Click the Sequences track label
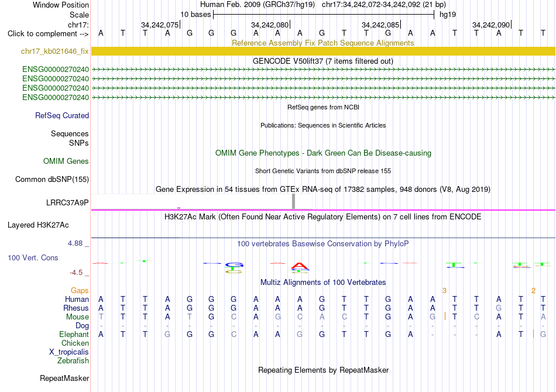The width and height of the screenshot is (556, 392). [x=70, y=133]
